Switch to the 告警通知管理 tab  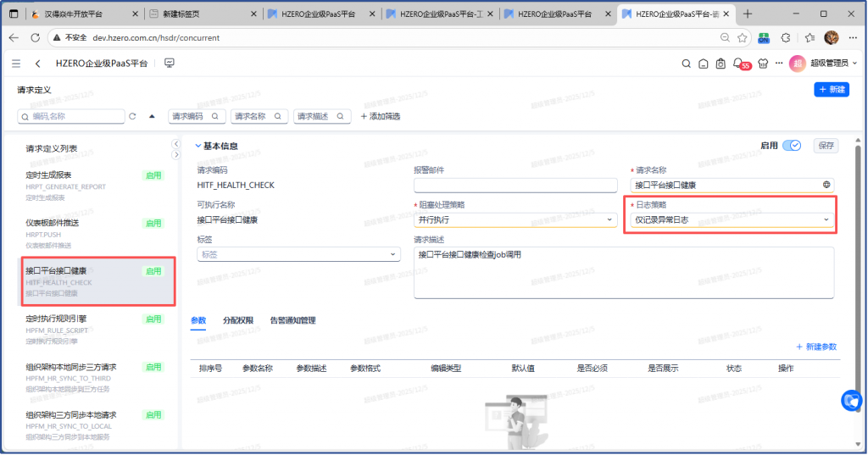(292, 320)
